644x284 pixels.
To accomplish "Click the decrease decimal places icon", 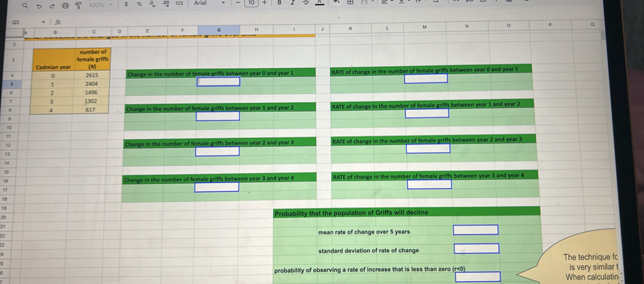I will 152,4.
